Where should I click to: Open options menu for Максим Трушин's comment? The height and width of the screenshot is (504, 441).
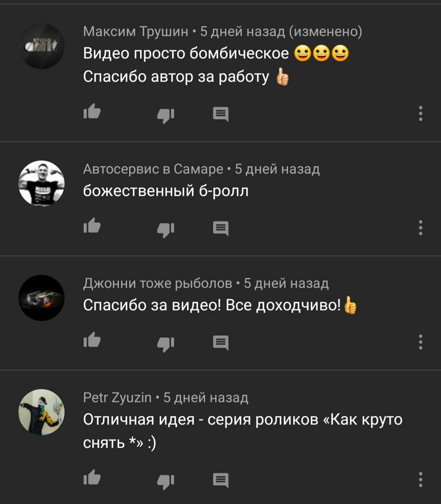pyautogui.click(x=421, y=113)
